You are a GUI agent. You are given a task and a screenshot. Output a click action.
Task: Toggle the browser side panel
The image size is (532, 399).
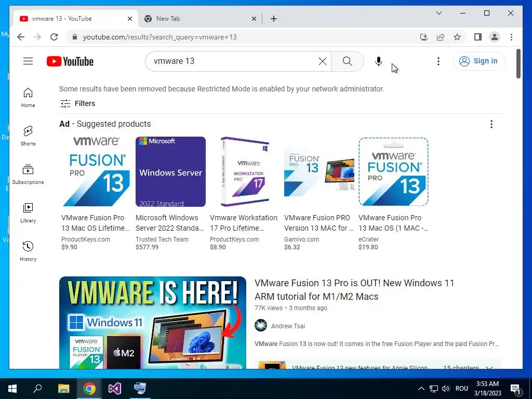478,37
